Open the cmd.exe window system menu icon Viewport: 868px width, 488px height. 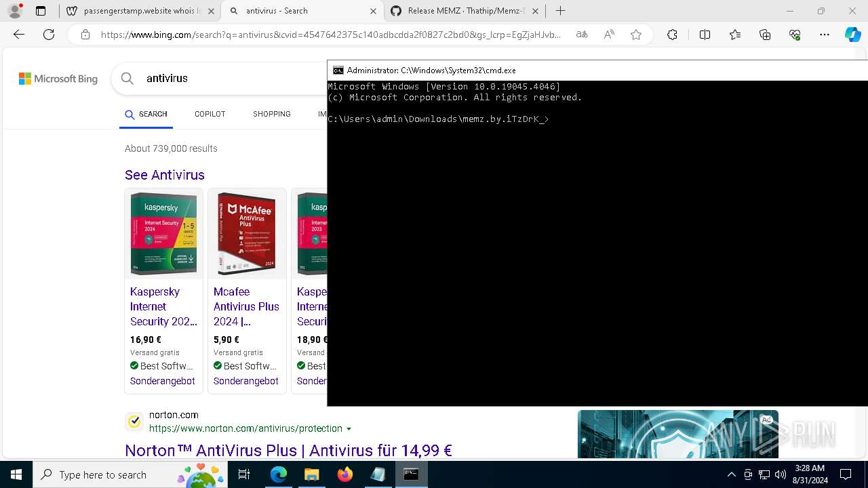click(x=338, y=70)
